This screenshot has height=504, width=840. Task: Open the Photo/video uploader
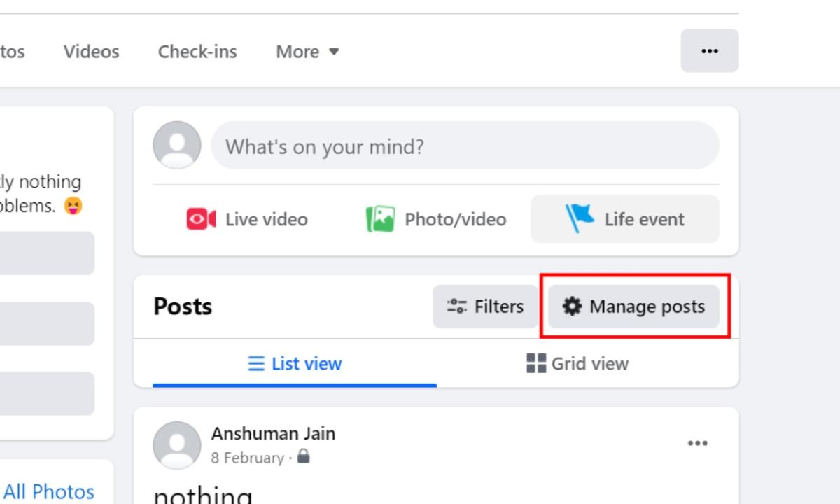[434, 218]
